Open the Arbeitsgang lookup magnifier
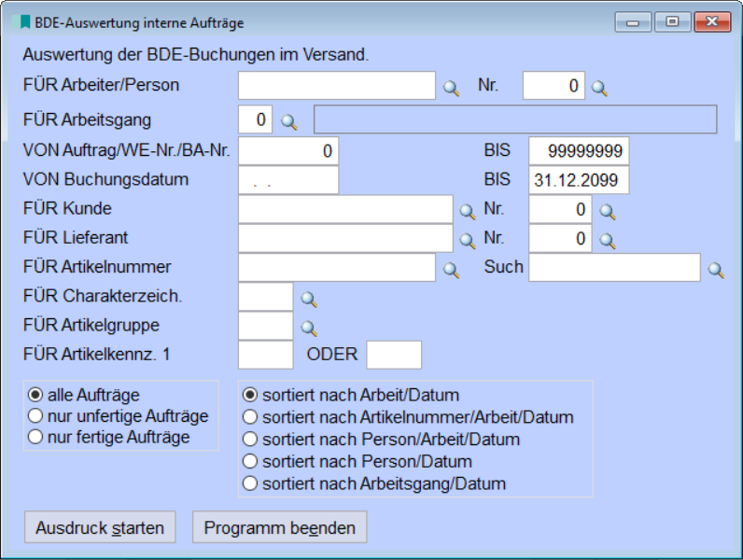 [x=289, y=121]
